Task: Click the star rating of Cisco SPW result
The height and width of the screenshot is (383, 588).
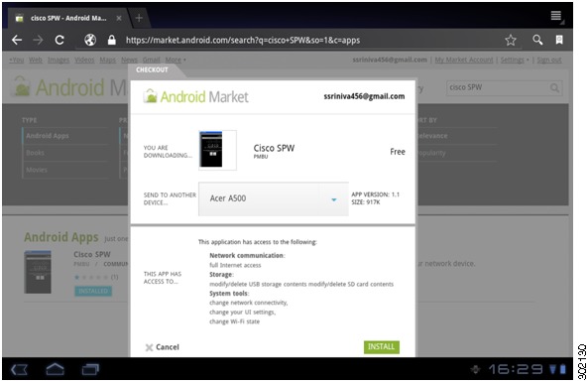Action: 91,277
